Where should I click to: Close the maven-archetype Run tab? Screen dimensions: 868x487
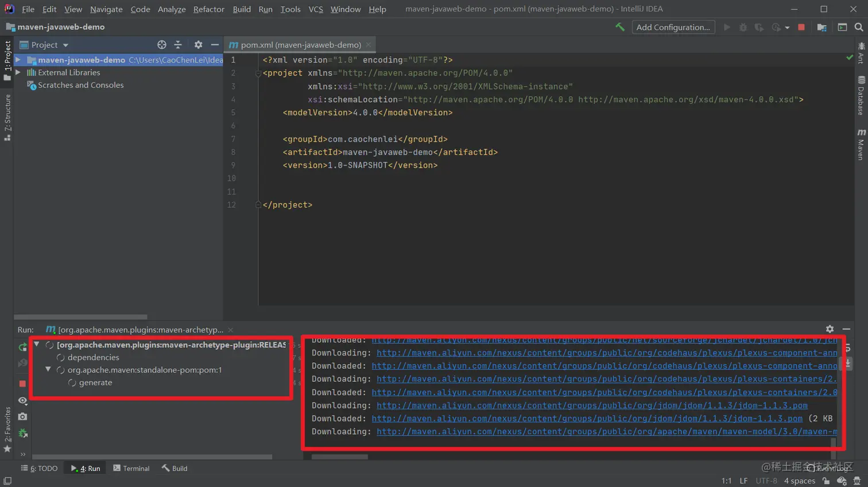(230, 330)
